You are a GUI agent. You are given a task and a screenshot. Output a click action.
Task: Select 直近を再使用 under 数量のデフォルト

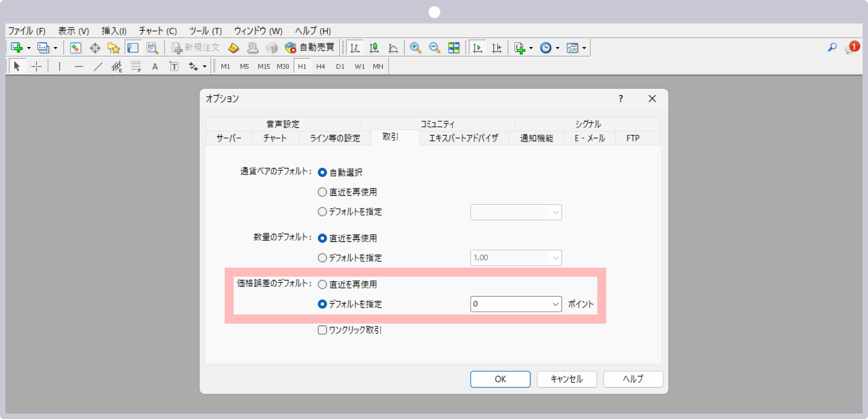(347, 238)
